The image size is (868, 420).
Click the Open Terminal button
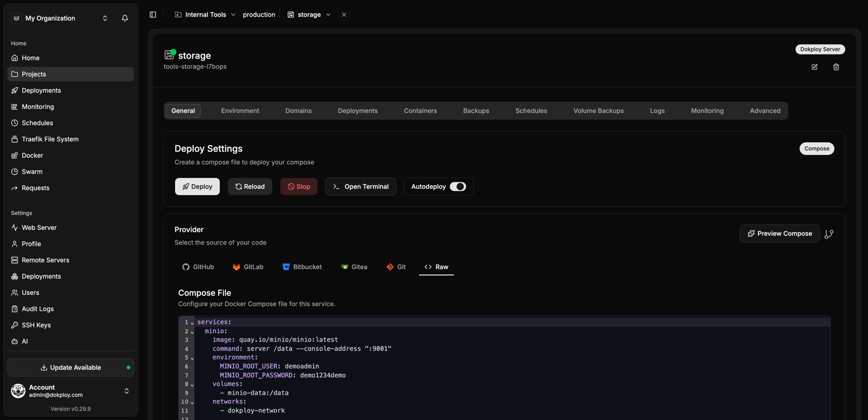pyautogui.click(x=361, y=186)
